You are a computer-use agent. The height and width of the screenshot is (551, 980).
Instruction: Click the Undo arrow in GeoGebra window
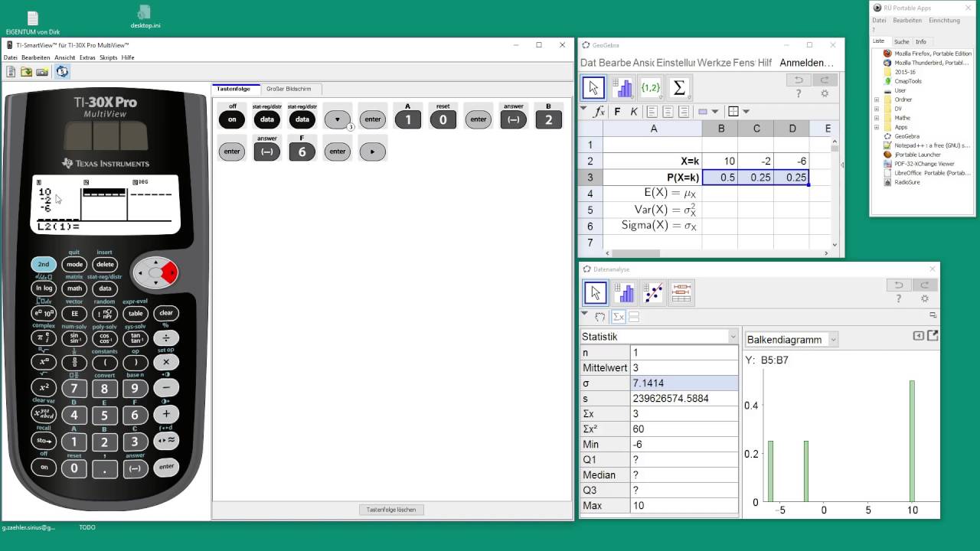coord(799,80)
